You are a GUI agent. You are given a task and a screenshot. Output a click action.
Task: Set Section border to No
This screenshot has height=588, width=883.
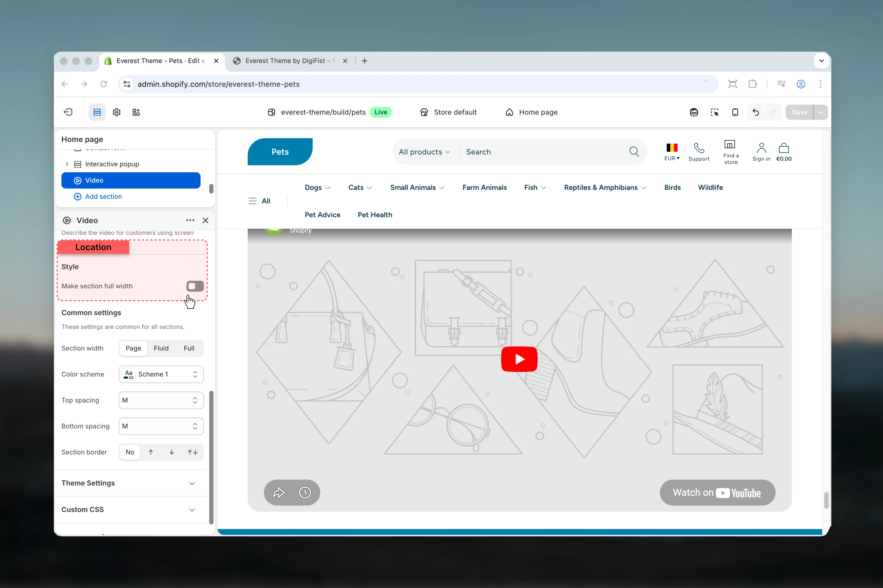click(130, 452)
